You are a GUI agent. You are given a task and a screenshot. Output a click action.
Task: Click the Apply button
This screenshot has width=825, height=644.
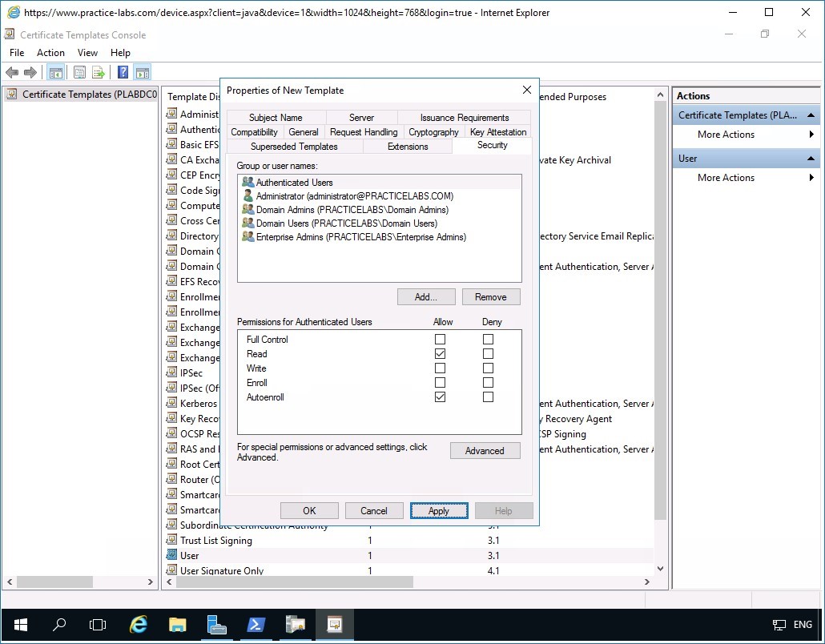pyautogui.click(x=439, y=510)
